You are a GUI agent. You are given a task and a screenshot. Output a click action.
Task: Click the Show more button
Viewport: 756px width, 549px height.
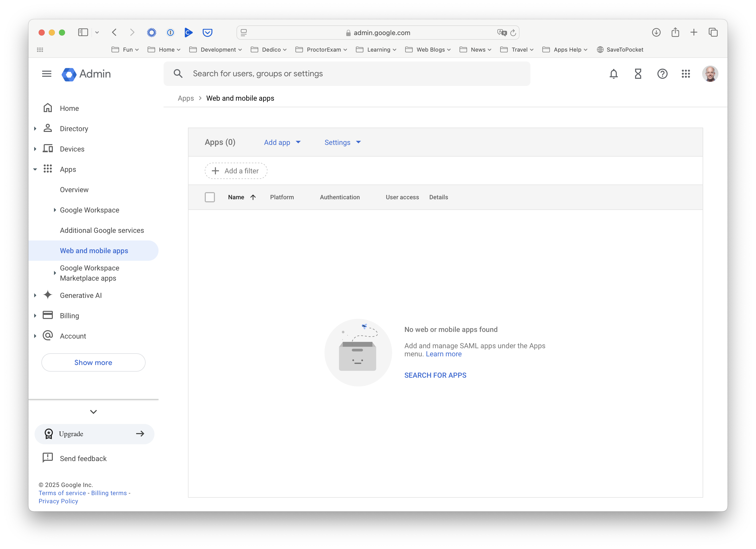(x=93, y=362)
